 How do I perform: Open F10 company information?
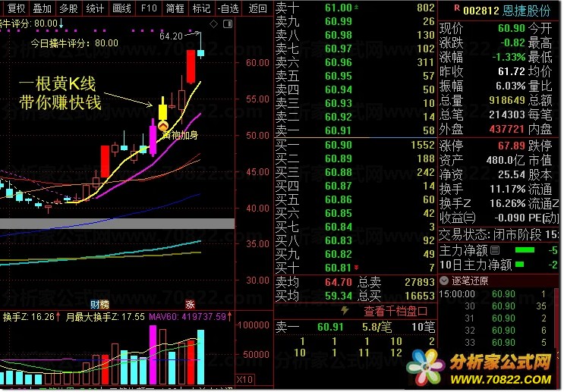tap(149, 8)
